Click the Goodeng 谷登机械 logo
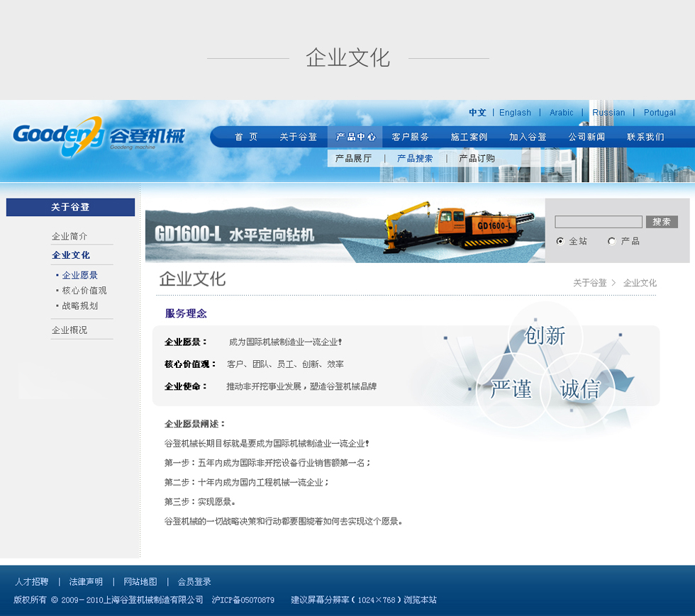Screen dimensions: 695x616 point(98,136)
